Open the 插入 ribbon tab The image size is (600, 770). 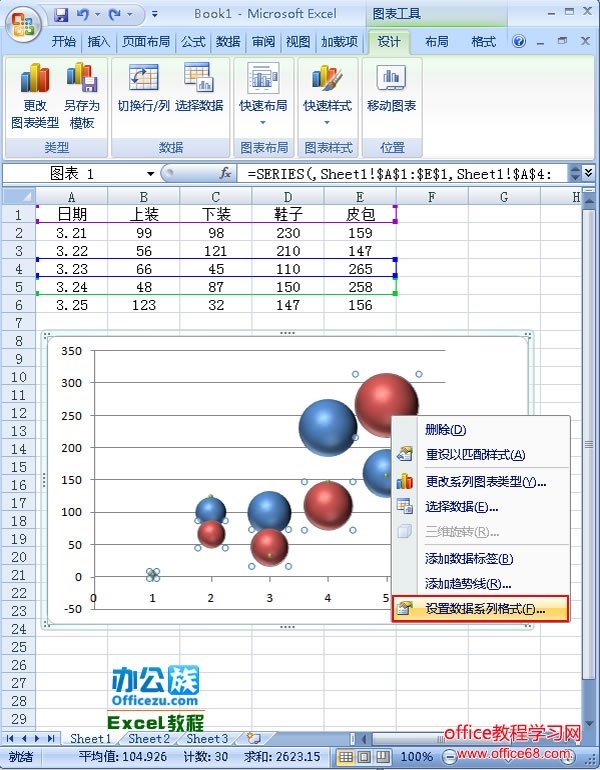pos(98,42)
